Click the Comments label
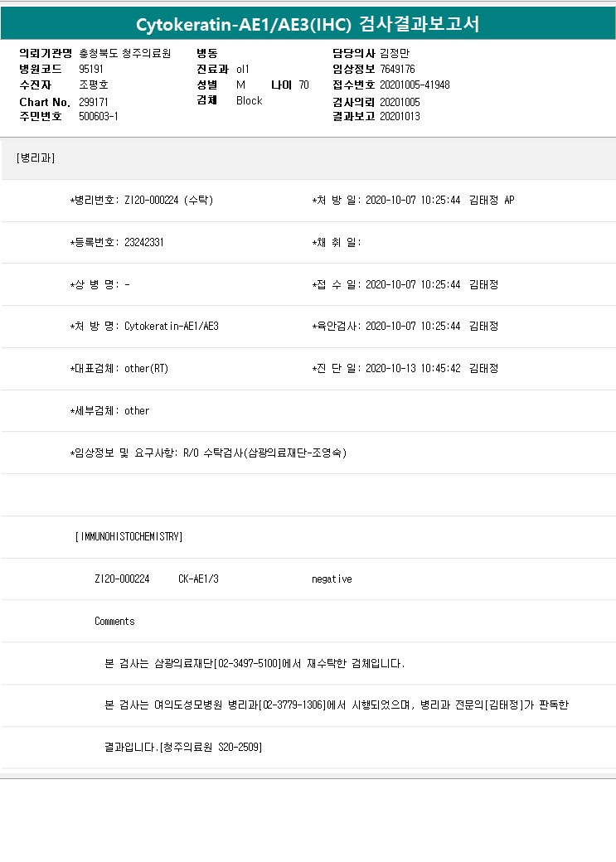616x862 pixels. 114,621
